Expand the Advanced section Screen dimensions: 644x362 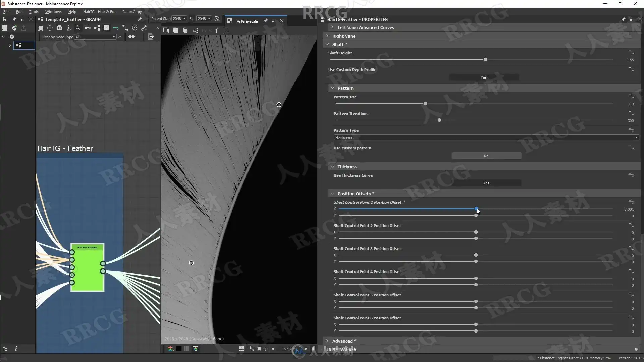[342, 341]
